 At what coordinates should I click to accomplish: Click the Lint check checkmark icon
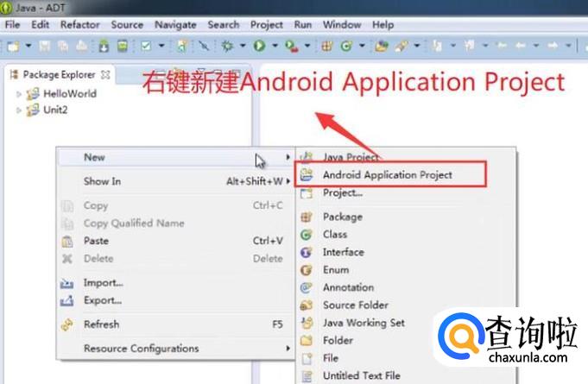point(146,46)
